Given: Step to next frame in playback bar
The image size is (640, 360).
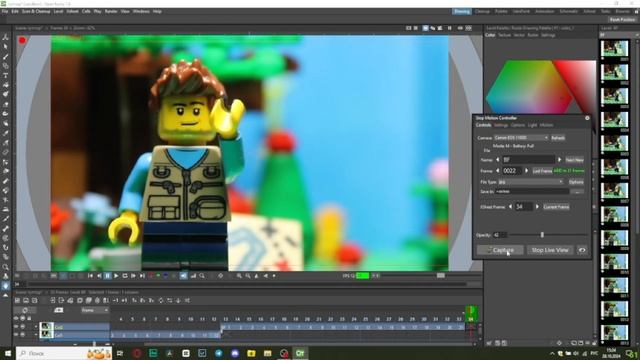Looking at the screenshot, I should pos(133,276).
